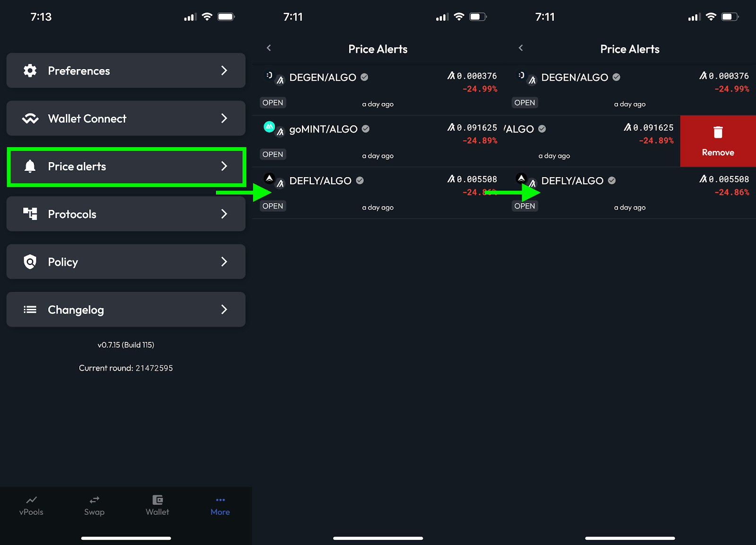This screenshot has width=756, height=545.
Task: Tap DEFLY token icon in right screen
Action: [x=521, y=178]
